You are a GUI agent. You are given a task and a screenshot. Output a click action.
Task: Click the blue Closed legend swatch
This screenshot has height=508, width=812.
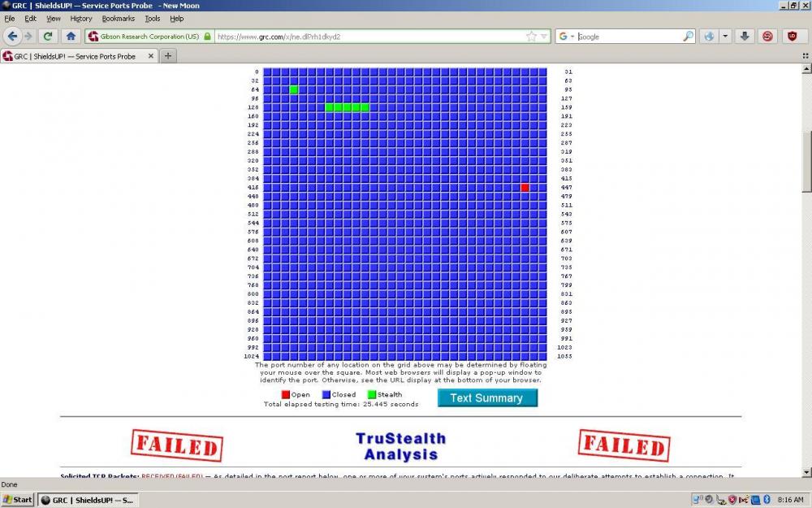326,394
